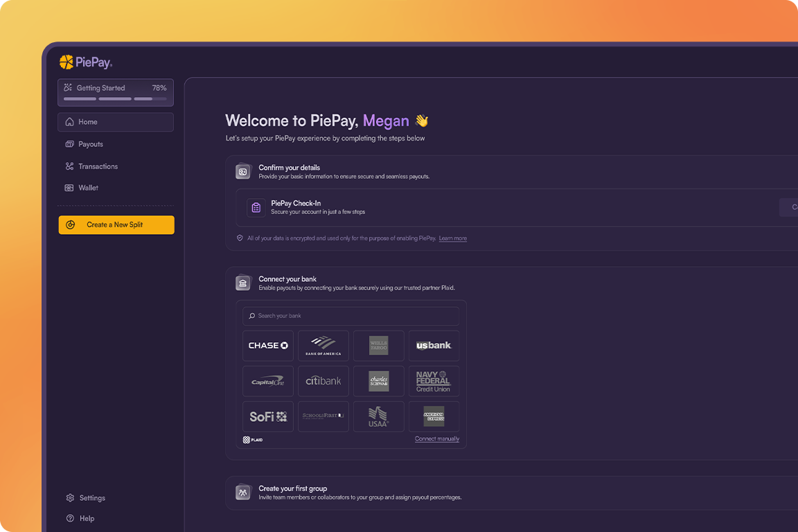Select Chase bank
Screen dimensions: 798x532
(268, 346)
